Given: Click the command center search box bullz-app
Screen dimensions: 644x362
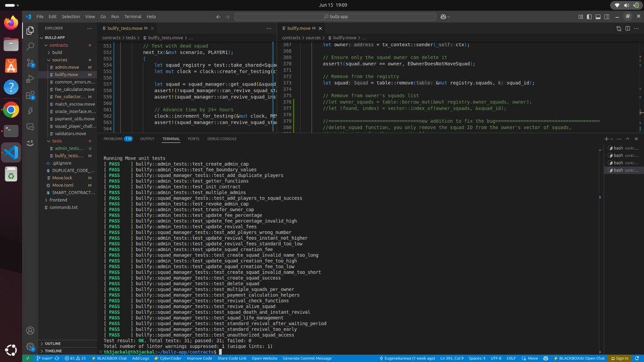Looking at the screenshot, I should click(x=336, y=17).
